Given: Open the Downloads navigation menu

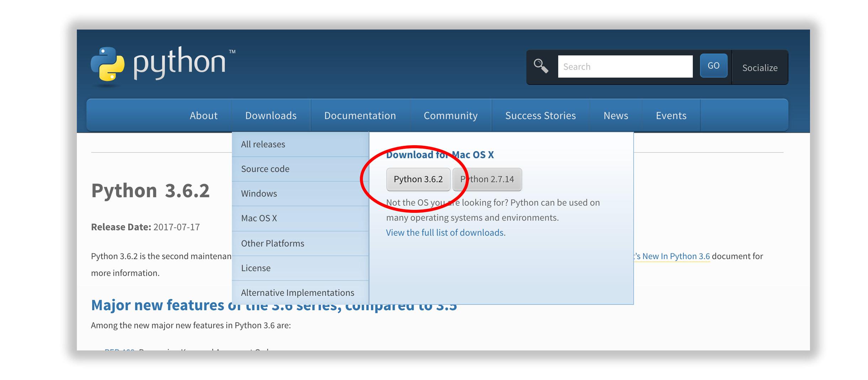Looking at the screenshot, I should tap(271, 115).
